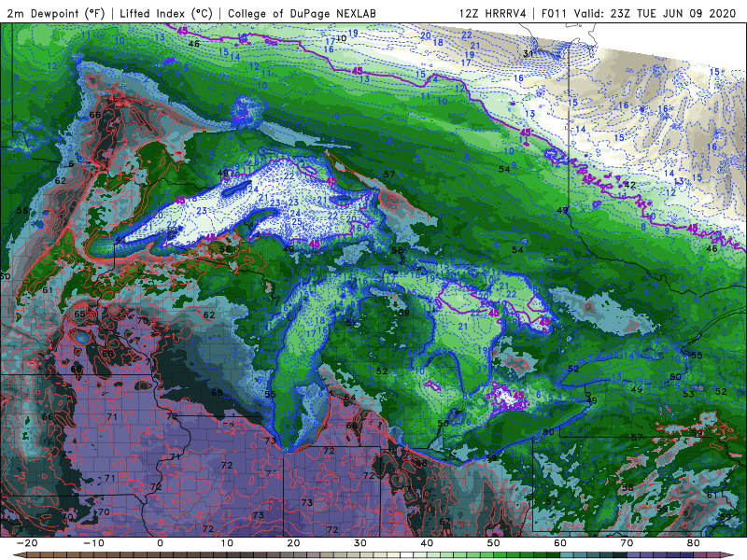
Task: Click the black dewpoint value 64 on the map
Action: tap(349, 398)
